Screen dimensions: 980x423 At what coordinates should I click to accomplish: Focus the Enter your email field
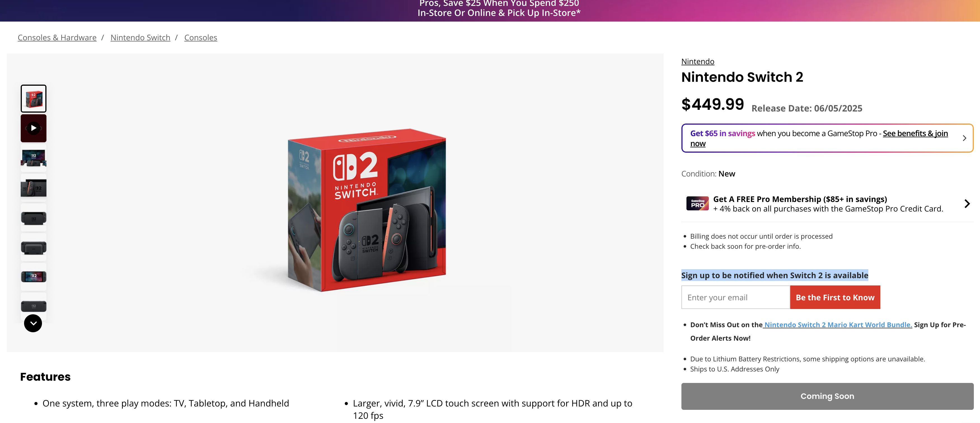click(735, 297)
